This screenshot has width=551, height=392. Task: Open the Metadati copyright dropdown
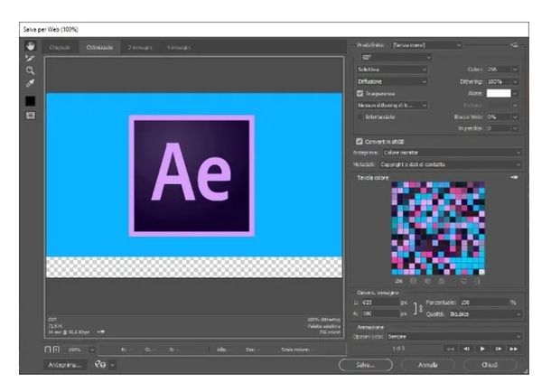point(450,164)
